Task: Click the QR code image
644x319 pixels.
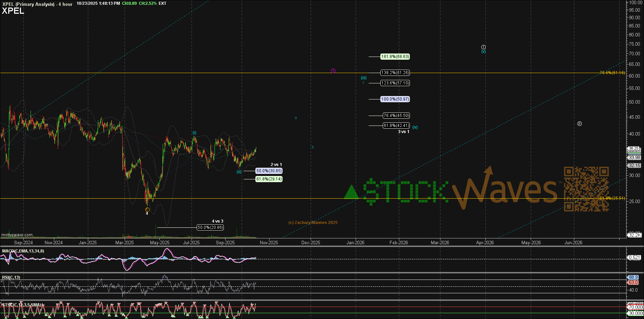Action: [586, 189]
